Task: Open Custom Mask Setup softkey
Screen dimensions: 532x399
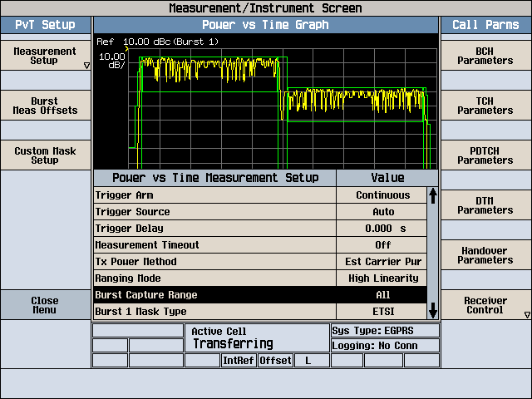Action: pyautogui.click(x=46, y=155)
